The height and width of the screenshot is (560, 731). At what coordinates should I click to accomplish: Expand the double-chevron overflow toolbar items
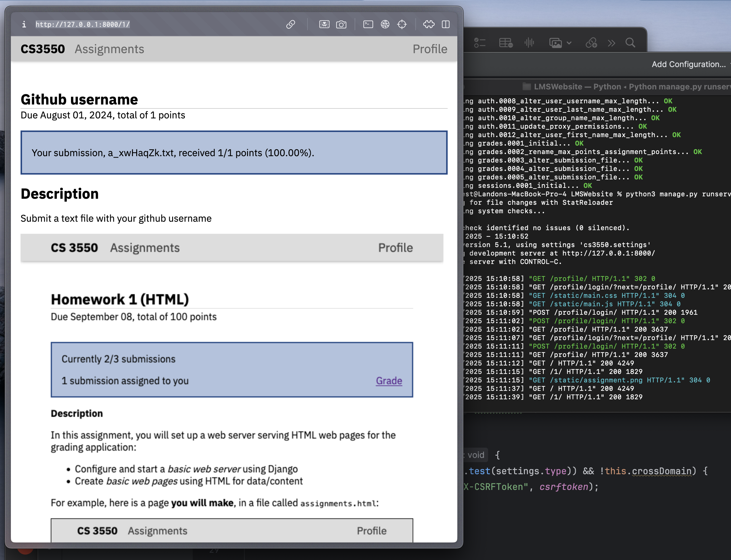click(611, 43)
